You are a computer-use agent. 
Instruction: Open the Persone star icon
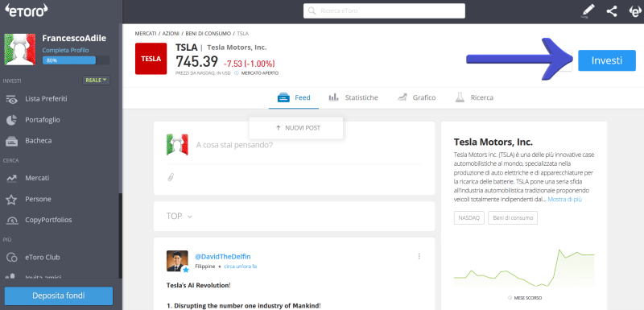pyautogui.click(x=11, y=200)
